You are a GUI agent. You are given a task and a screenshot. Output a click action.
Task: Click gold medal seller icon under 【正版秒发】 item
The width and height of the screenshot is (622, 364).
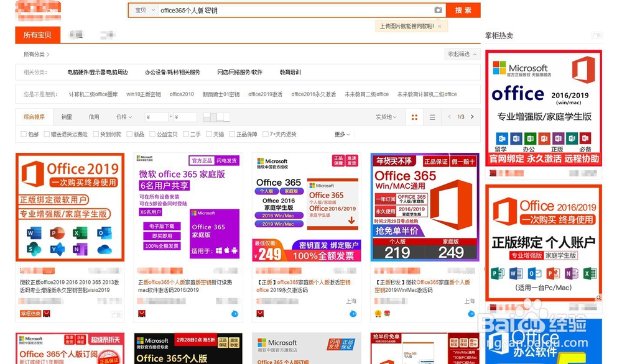click(x=378, y=314)
